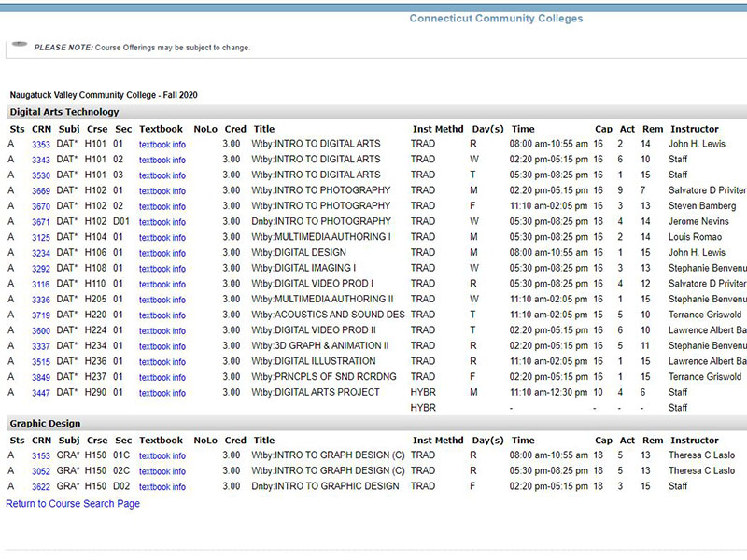
Task: Textbook info for Digital Design row
Action: 162,253
